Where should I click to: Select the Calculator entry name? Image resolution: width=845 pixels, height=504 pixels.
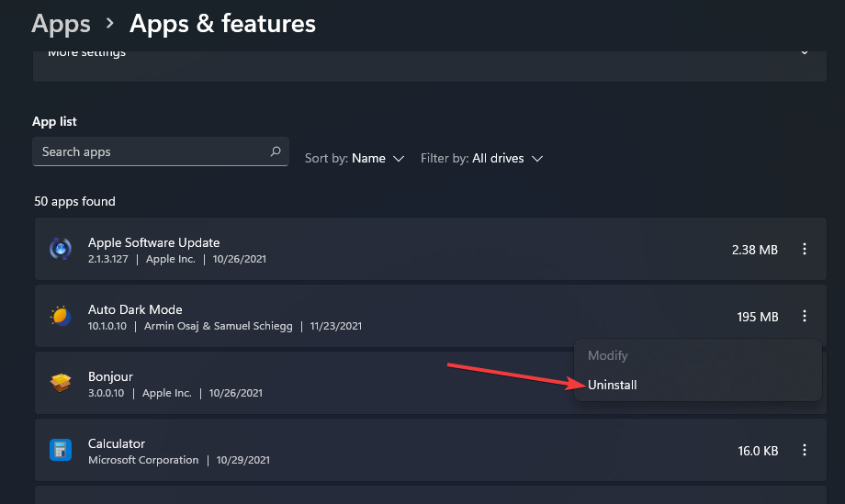pyautogui.click(x=117, y=443)
